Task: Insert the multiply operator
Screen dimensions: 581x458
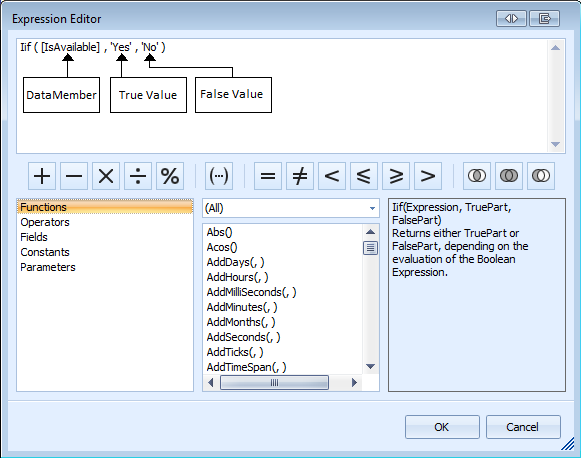Action: (106, 176)
